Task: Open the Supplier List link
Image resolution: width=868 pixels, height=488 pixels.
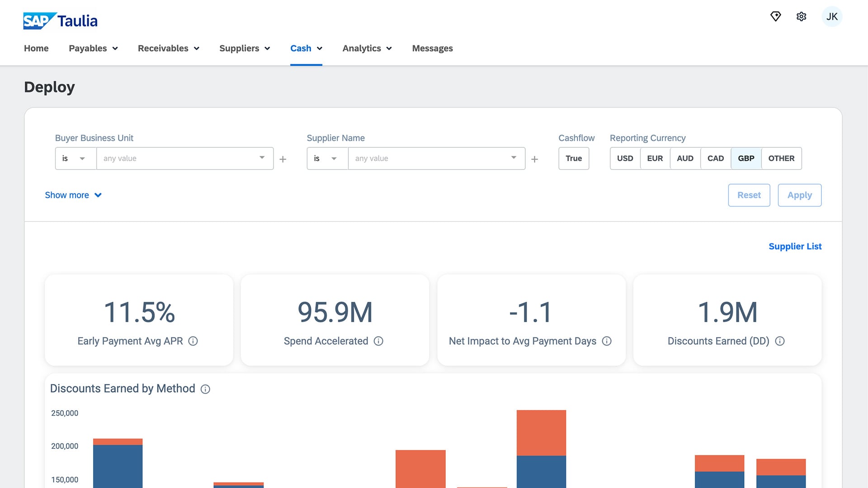Action: [795, 246]
